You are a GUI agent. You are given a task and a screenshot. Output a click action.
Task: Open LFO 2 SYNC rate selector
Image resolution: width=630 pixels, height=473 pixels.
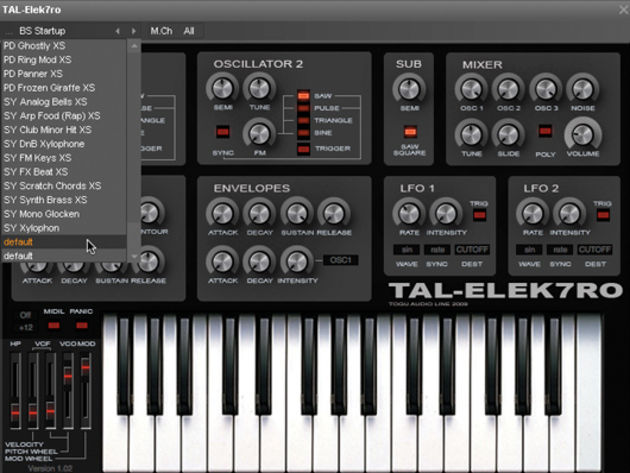[560, 250]
